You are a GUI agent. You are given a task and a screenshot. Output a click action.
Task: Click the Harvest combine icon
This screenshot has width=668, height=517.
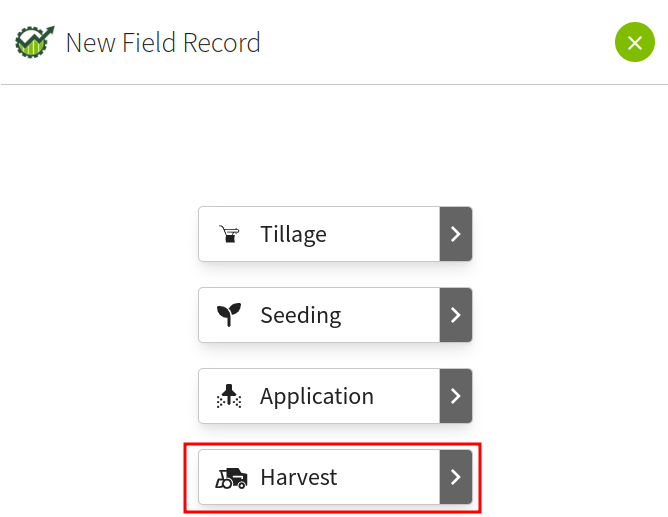click(x=231, y=478)
